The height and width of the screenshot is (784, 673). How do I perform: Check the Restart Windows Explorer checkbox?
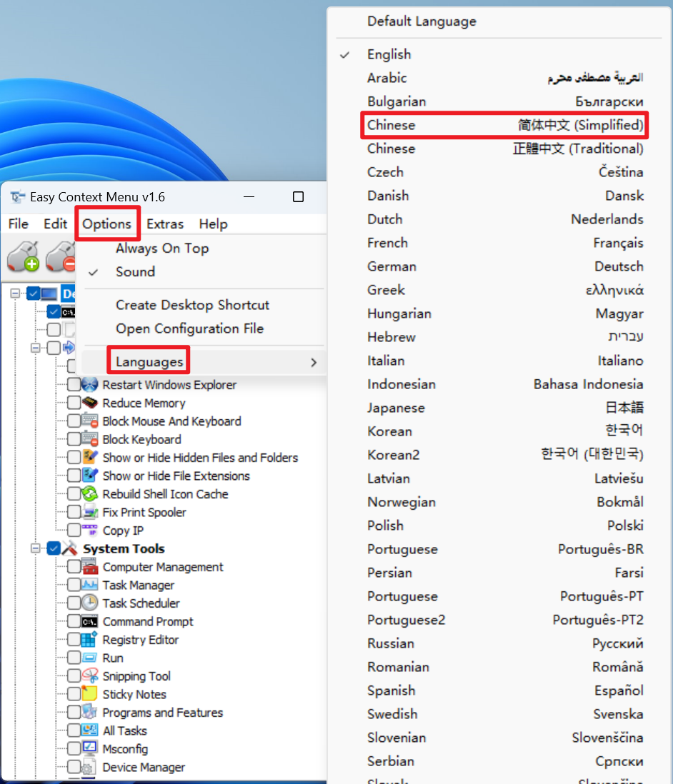(x=74, y=384)
